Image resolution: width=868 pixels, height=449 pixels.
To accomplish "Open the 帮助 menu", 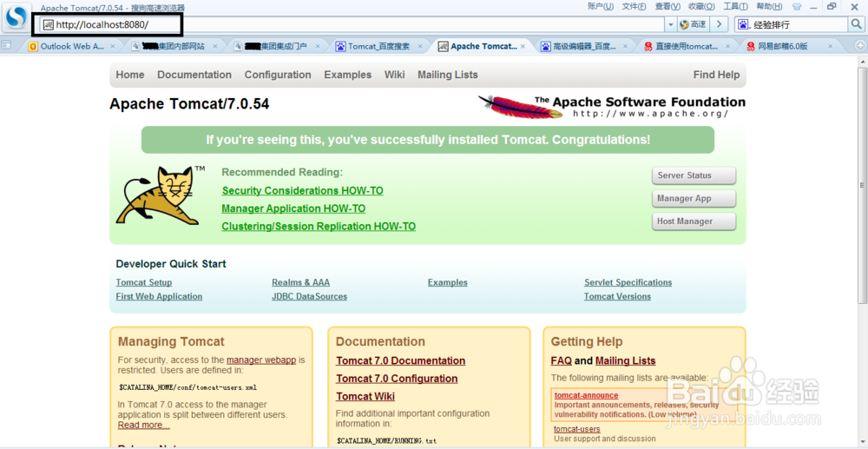I will tap(769, 6).
